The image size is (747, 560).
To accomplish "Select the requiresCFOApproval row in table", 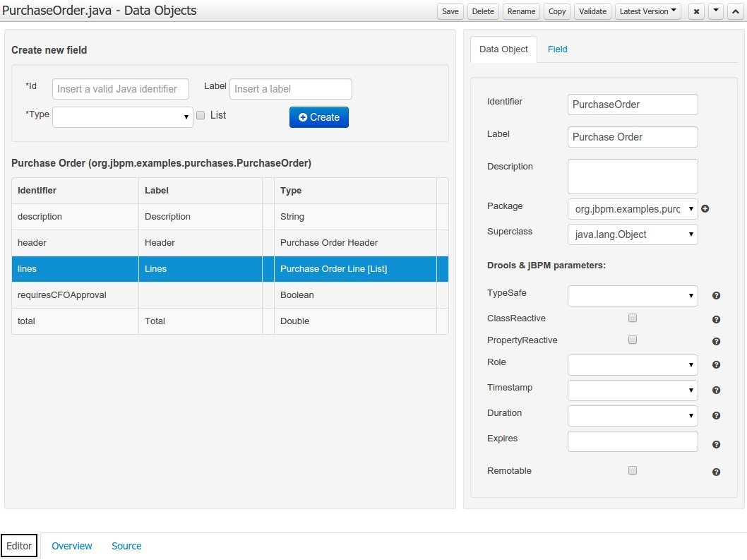I will 62,295.
